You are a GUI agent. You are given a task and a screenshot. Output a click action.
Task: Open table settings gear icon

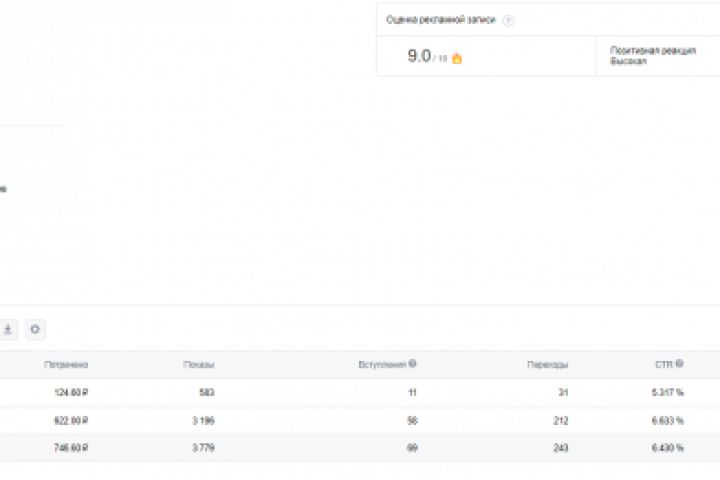coord(35,329)
